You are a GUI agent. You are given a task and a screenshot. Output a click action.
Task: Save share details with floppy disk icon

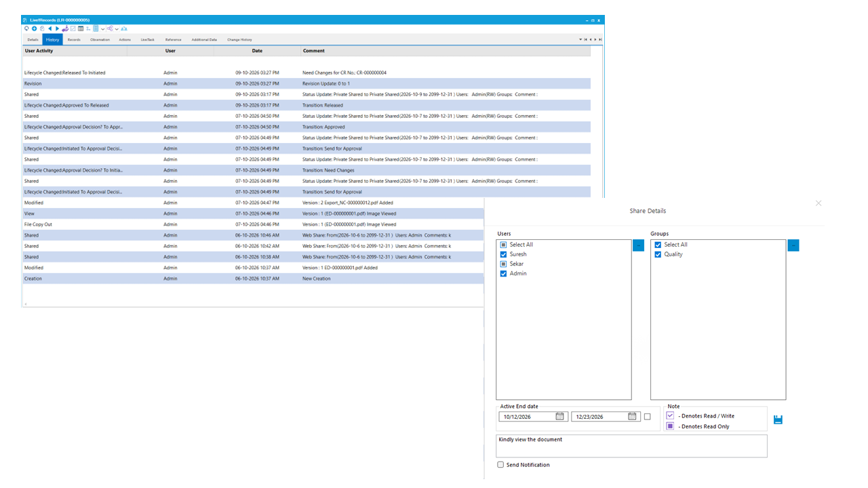point(778,420)
